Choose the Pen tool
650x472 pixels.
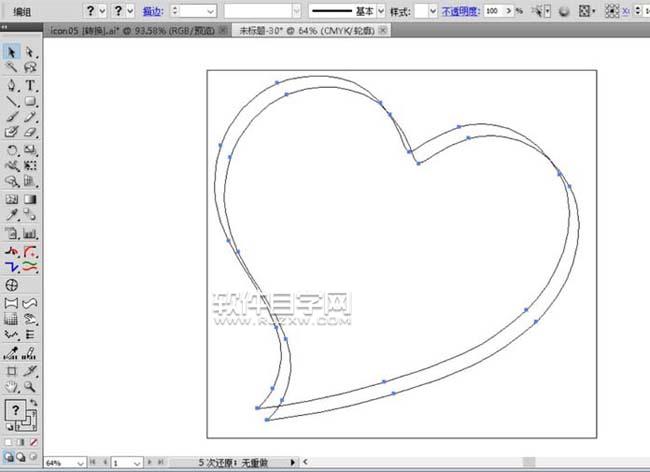[x=12, y=85]
